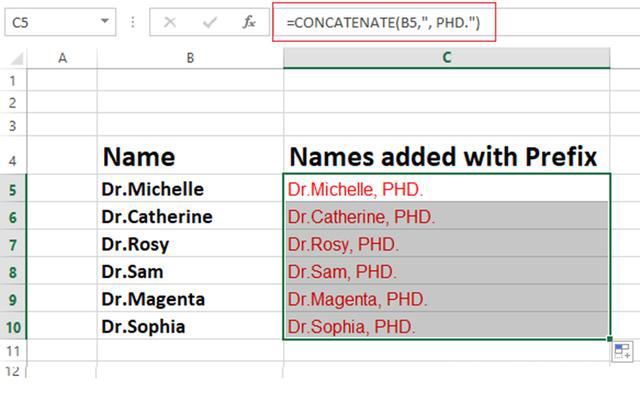Click the fill handle of the selected range
This screenshot has width=640, height=400.
pos(610,339)
